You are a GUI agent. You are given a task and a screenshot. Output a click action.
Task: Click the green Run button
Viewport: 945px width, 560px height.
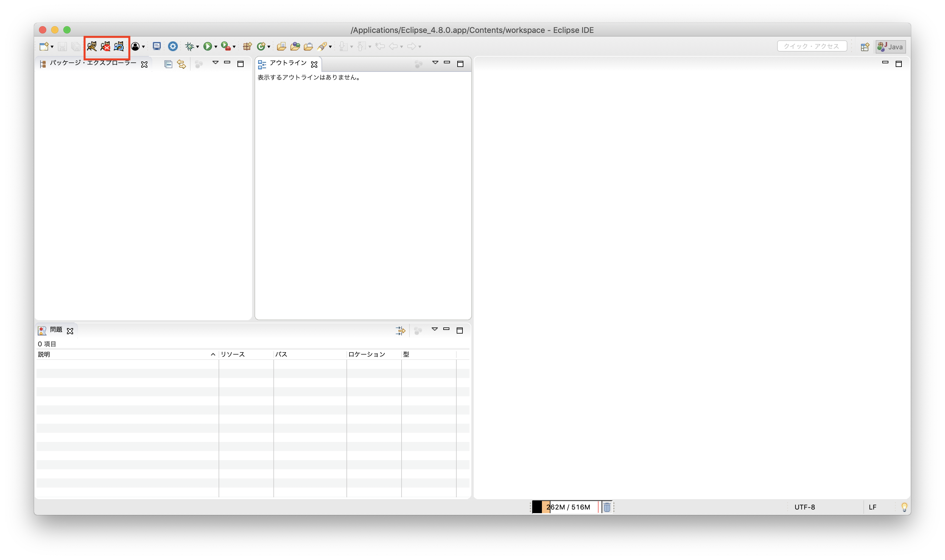[x=208, y=47]
